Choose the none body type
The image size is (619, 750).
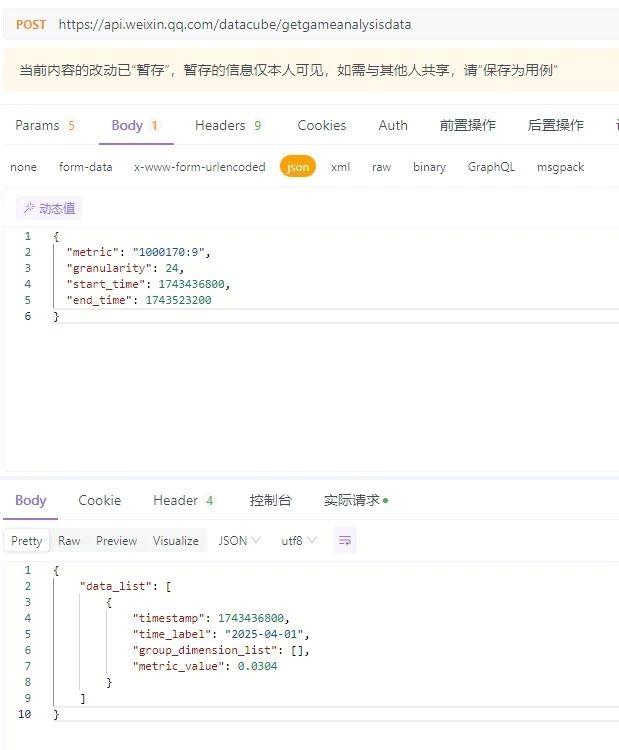[x=23, y=167]
